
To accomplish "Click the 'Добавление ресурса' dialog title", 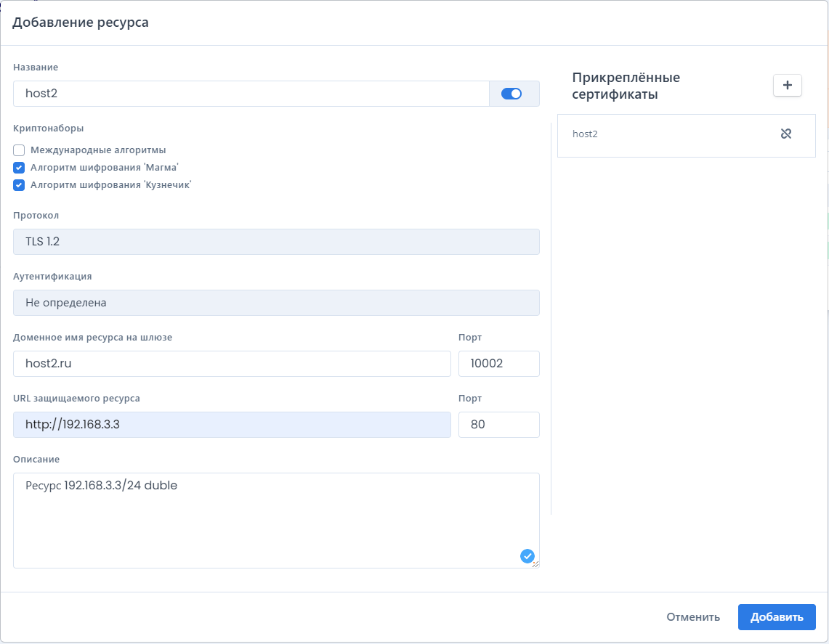I will pos(81,23).
